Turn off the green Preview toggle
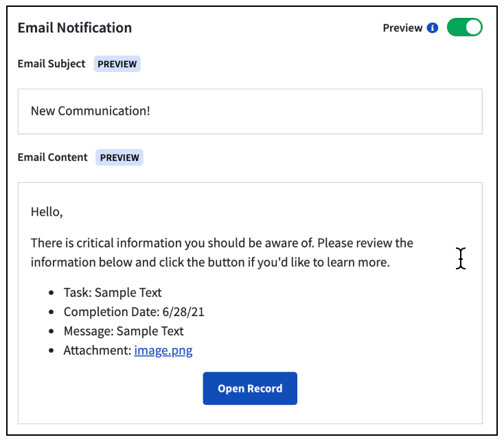504x444 pixels. click(x=464, y=27)
